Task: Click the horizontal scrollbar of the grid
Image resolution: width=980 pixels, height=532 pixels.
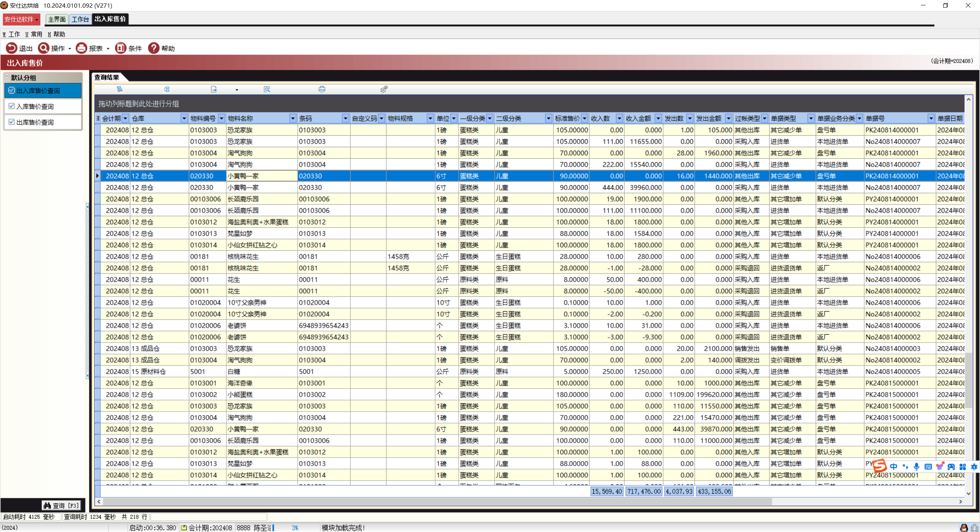Action: (x=437, y=501)
